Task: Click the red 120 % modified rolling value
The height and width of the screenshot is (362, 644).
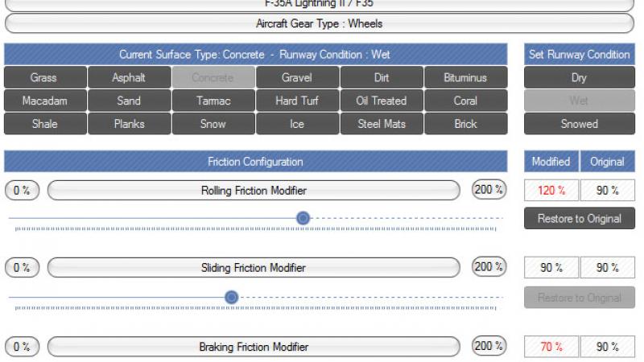Action: point(551,191)
